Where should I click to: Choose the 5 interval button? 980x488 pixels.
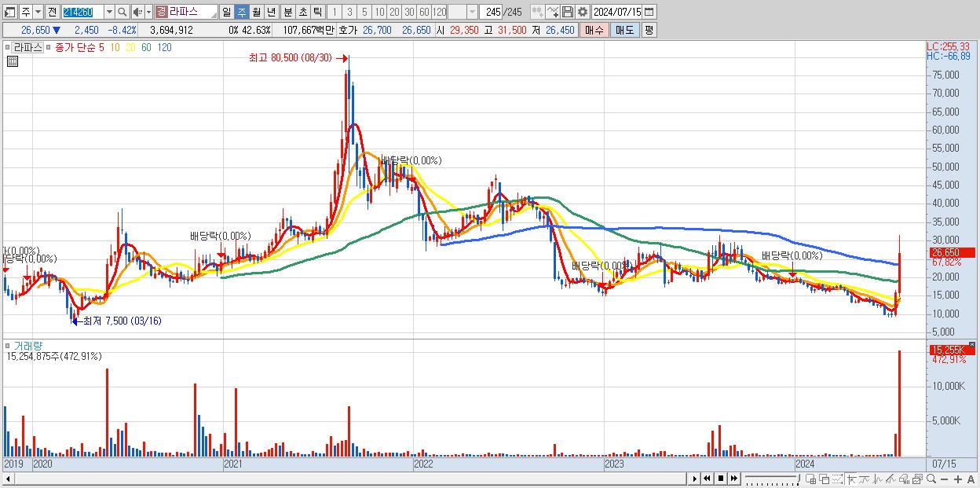click(x=364, y=12)
